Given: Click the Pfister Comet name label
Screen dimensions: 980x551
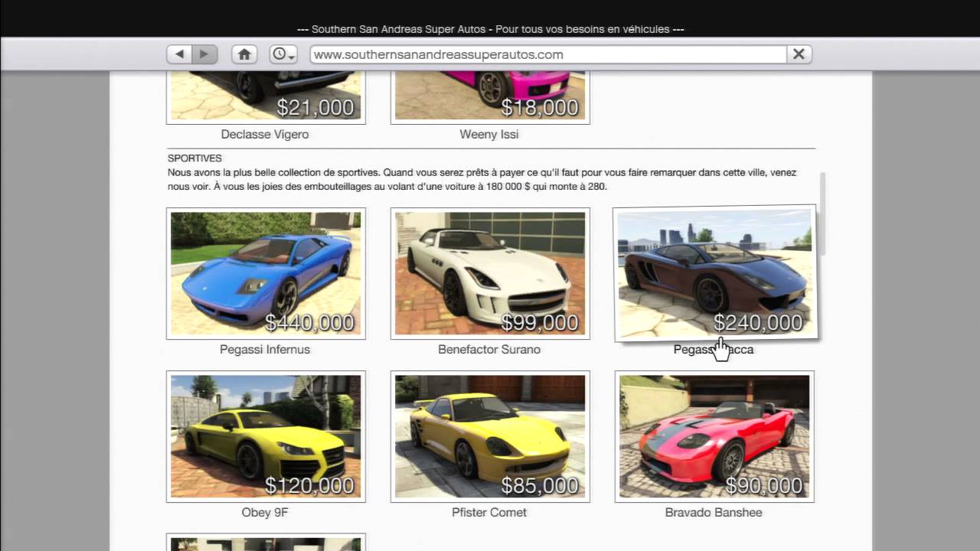Looking at the screenshot, I should [489, 513].
